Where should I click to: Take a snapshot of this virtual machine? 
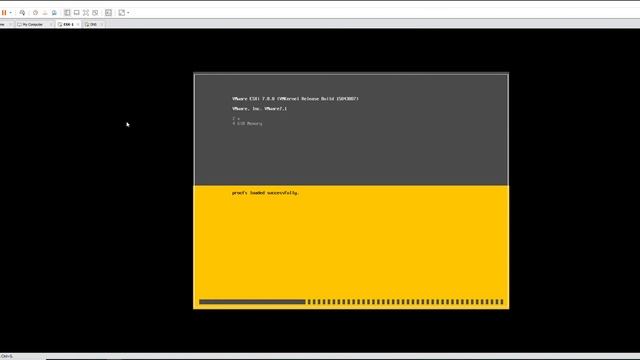(36, 13)
